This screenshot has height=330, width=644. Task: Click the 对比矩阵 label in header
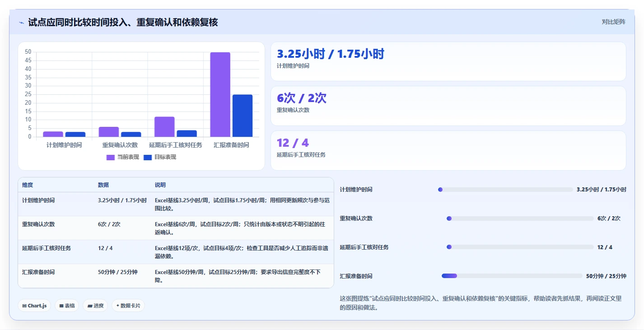pos(613,22)
